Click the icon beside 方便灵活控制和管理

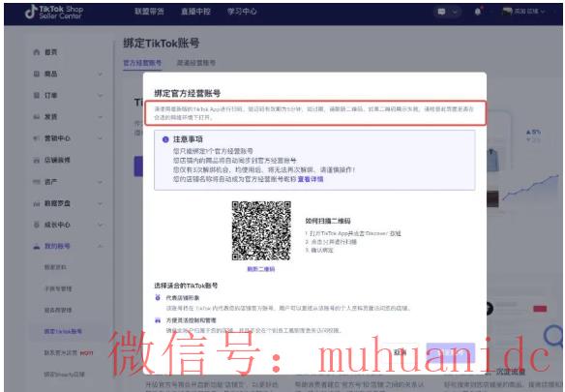click(158, 320)
